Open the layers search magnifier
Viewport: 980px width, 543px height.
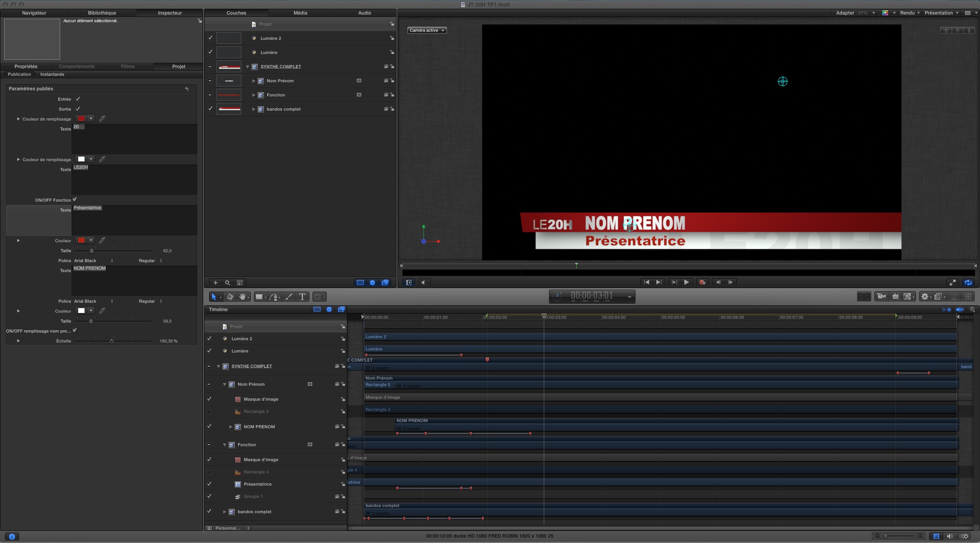227,283
